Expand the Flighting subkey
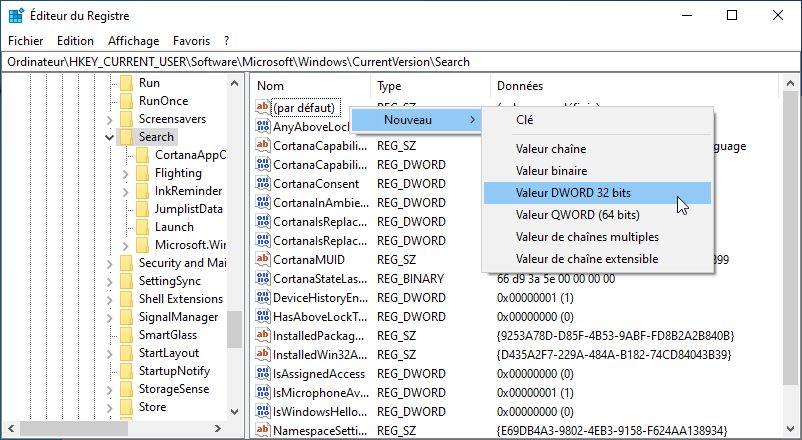 126,173
